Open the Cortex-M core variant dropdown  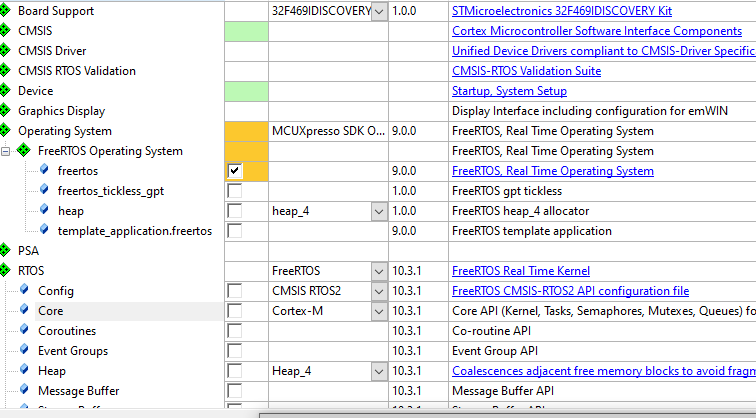tap(379, 311)
